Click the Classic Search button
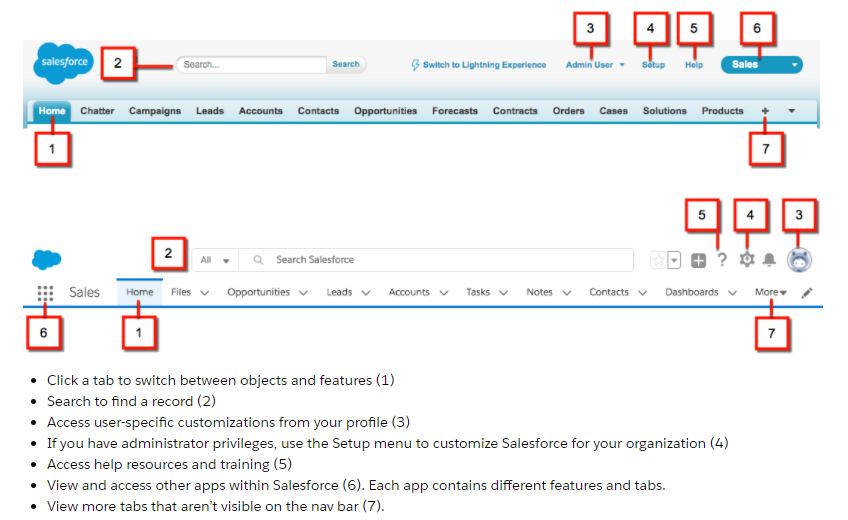This screenshot has height=520, width=848. click(x=346, y=64)
